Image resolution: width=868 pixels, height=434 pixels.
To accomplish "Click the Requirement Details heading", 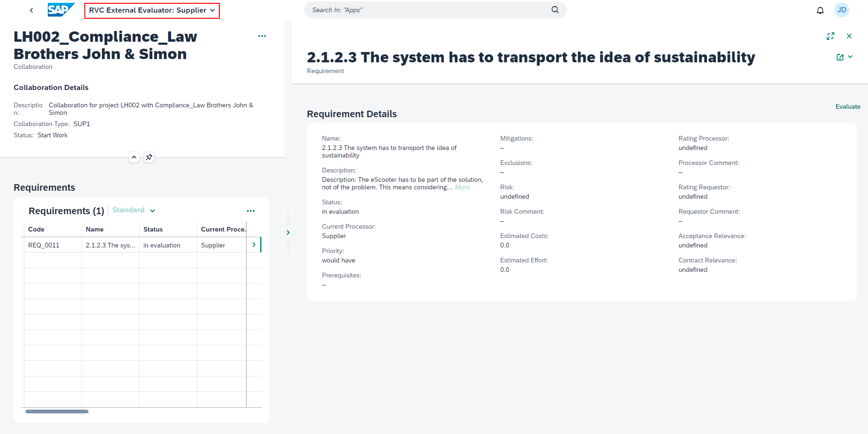I will (352, 114).
